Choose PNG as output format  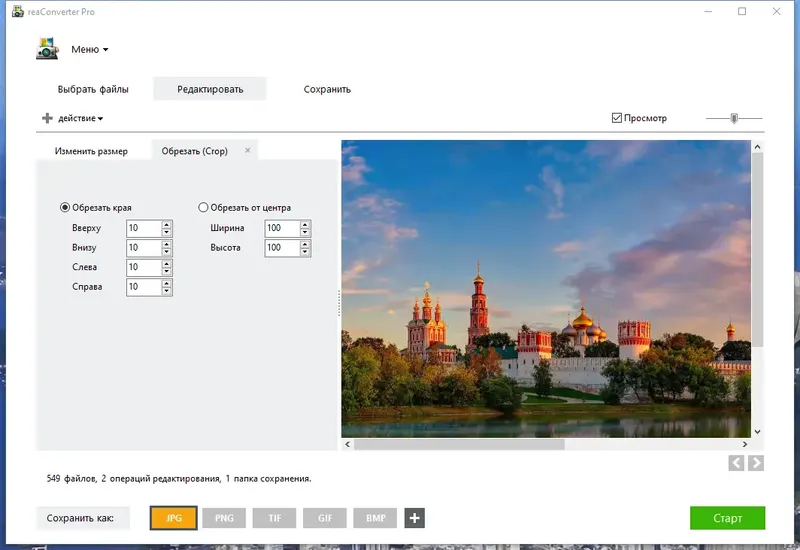[224, 518]
